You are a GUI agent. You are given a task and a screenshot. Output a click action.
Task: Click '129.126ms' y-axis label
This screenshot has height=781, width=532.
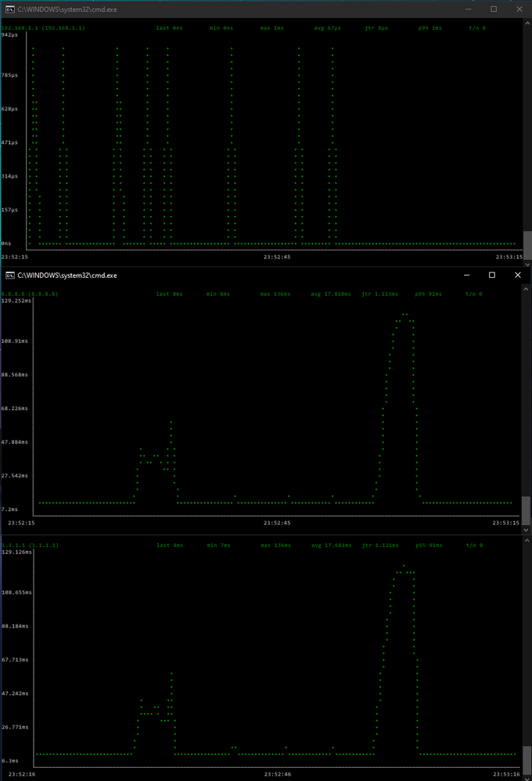click(x=16, y=552)
